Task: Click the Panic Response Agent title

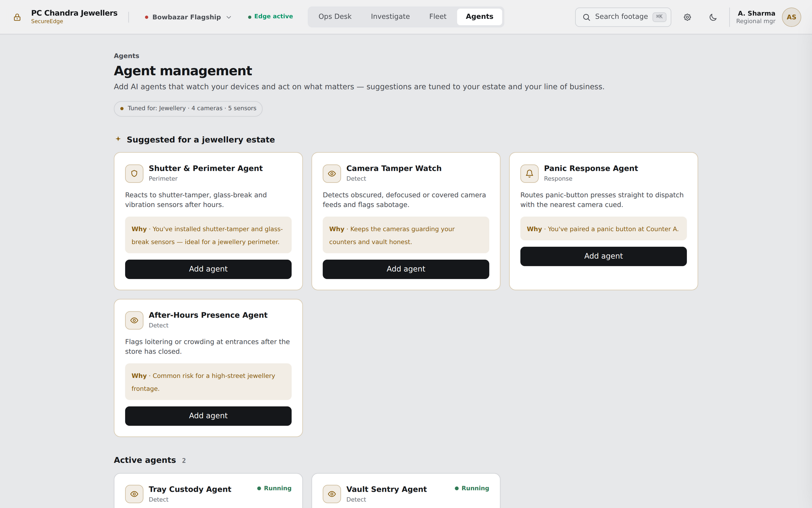Action: point(591,168)
